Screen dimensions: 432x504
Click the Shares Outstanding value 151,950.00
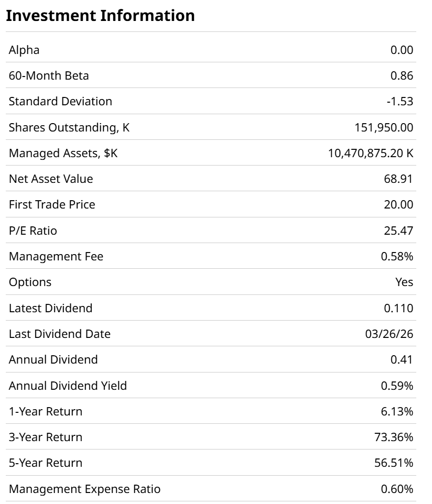coord(384,127)
